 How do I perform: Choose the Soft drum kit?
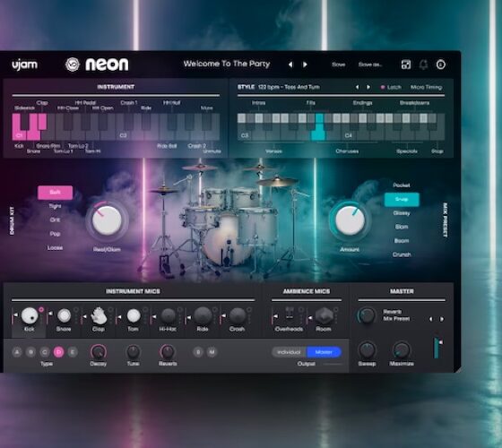point(55,193)
